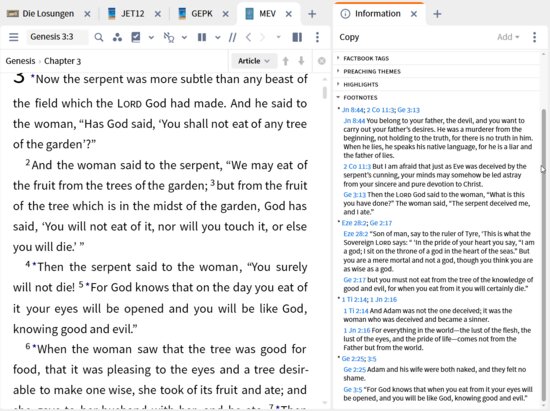Open Jn 8:44 link in footnote header
Image resolution: width=550 pixels, height=411 pixels.
pyautogui.click(x=353, y=110)
